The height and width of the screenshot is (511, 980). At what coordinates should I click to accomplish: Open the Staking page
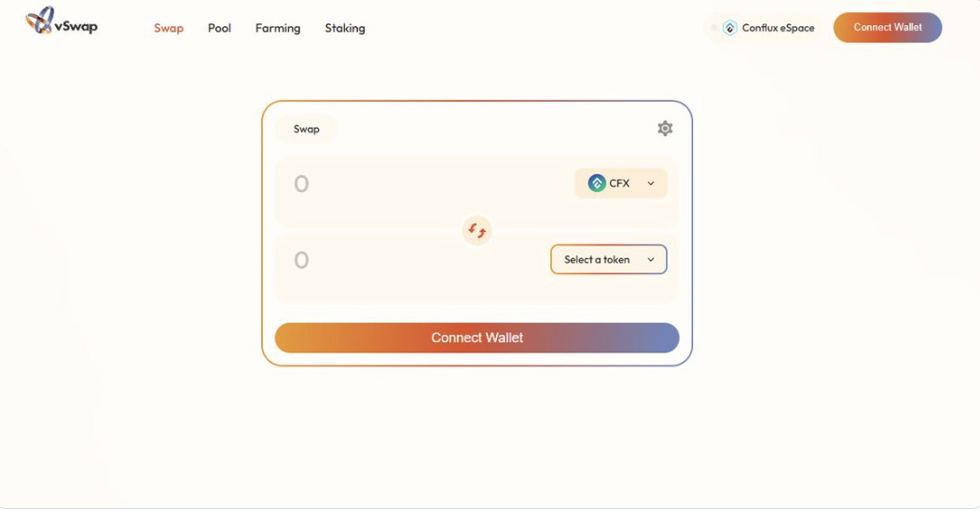[345, 28]
